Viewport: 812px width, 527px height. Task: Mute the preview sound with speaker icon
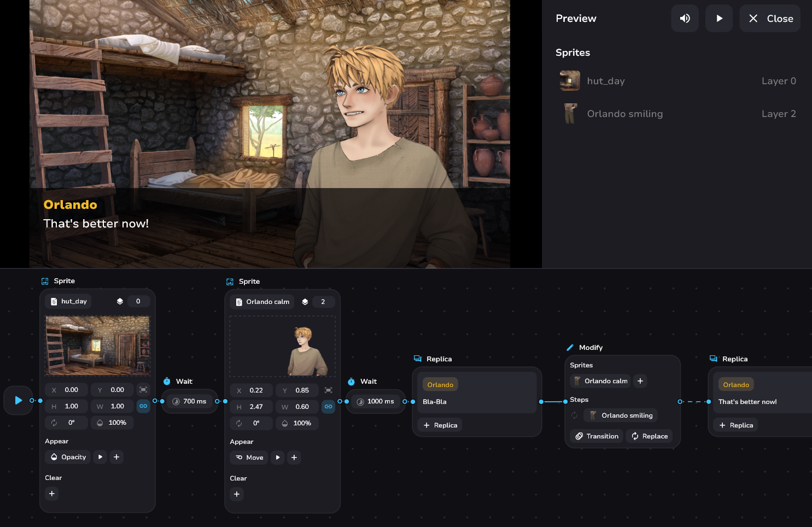[x=685, y=19]
